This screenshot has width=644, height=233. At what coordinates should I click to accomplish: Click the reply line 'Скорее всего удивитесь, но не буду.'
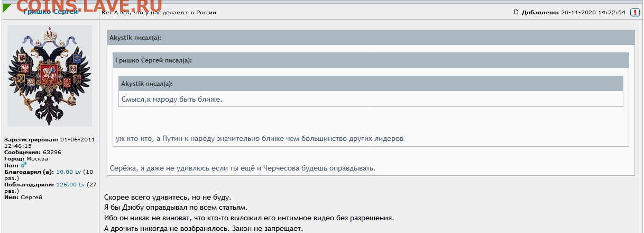[168, 198]
